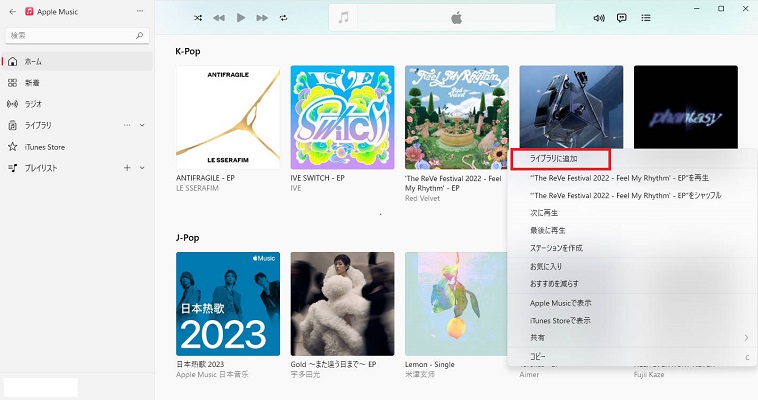Open the Gold EP album cover
The image size is (758, 400).
click(x=342, y=304)
